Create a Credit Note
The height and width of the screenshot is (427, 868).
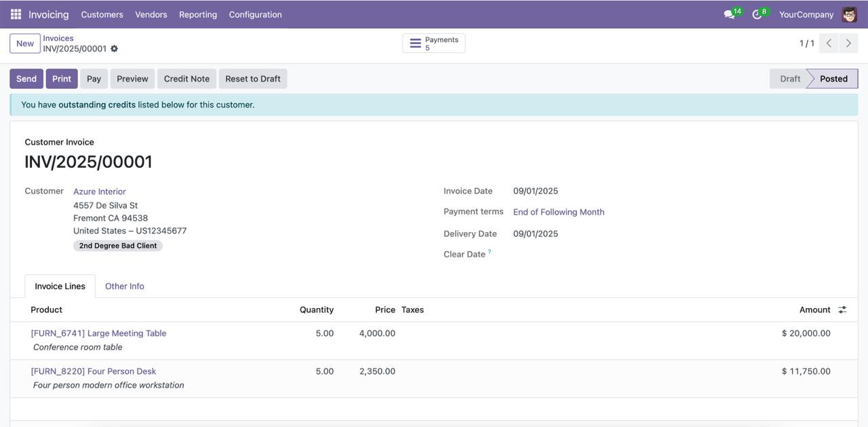coord(186,79)
